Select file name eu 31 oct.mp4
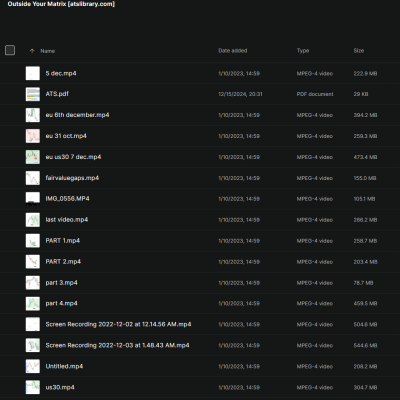 click(66, 136)
